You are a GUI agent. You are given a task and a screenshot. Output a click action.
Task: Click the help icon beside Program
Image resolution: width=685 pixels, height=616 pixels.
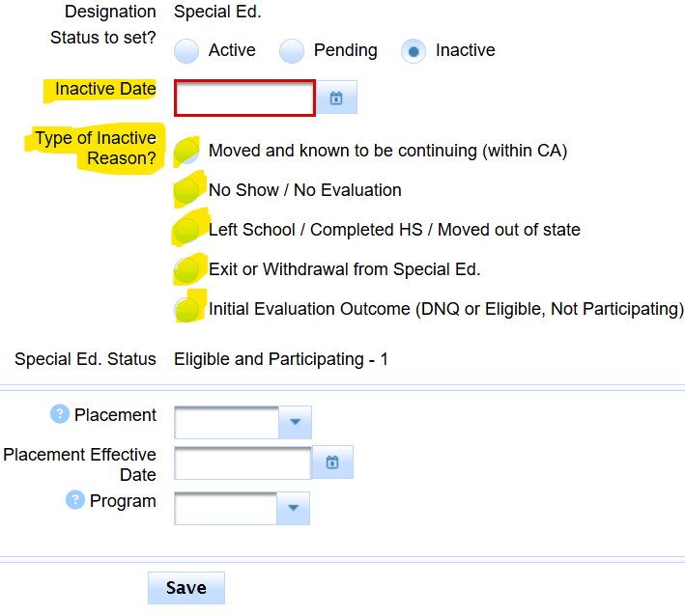[x=75, y=500]
